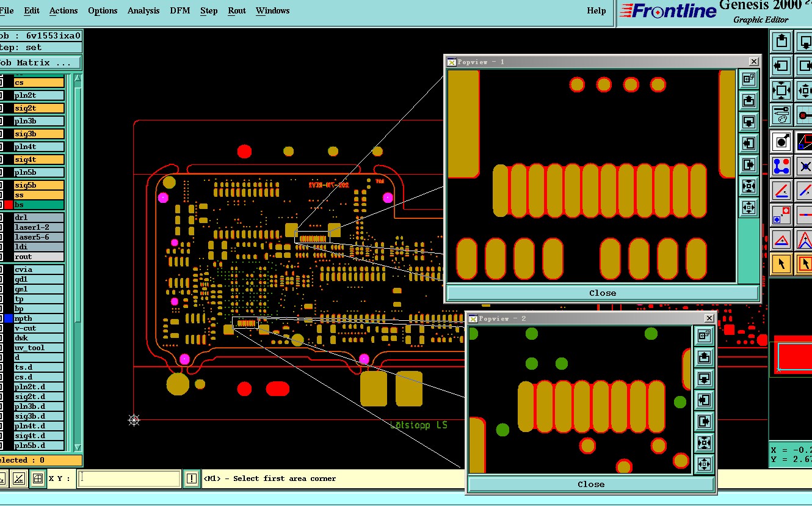The image size is (812, 506).
Task: Click the grid snap icon near XY field
Action: click(38, 479)
